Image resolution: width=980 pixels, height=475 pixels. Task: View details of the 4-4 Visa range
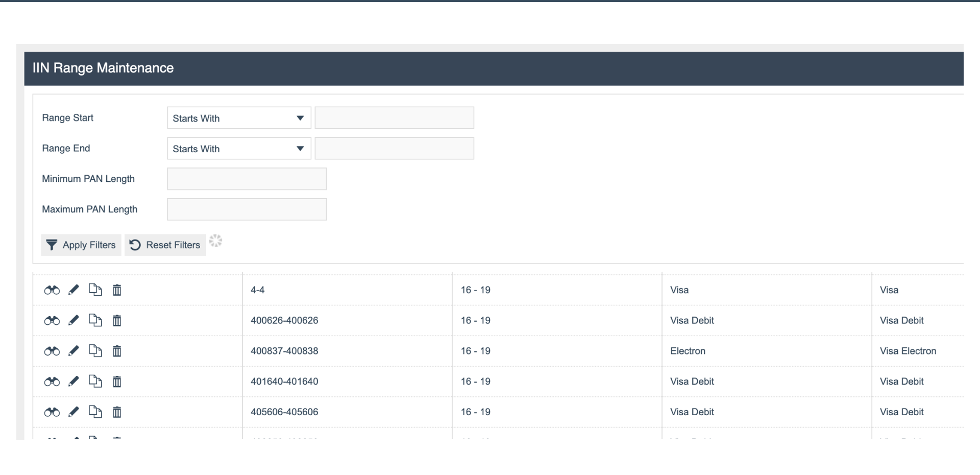tap(52, 290)
